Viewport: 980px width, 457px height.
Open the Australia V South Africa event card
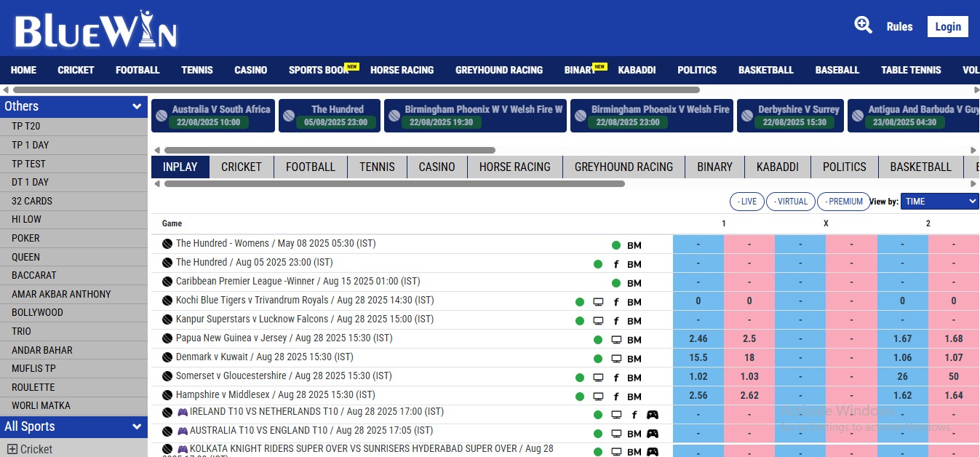coord(212,116)
